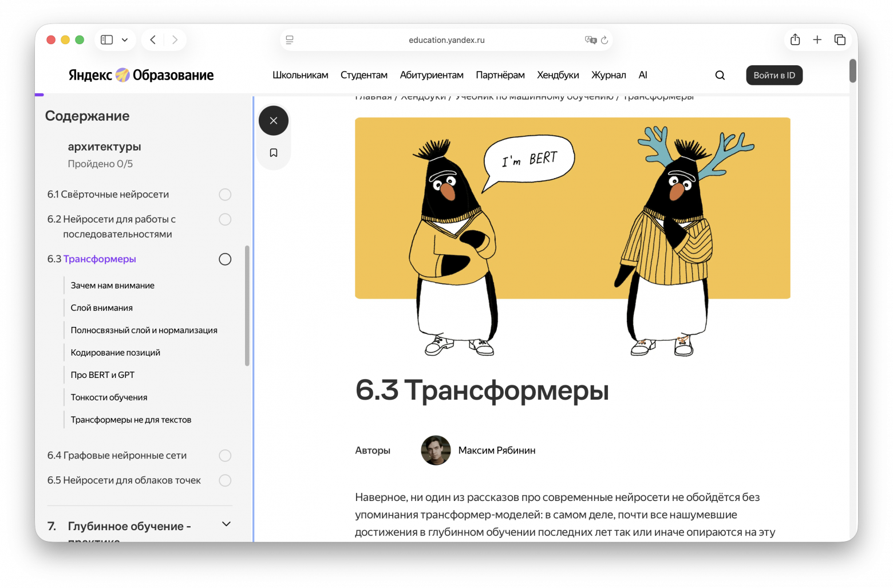893x588 pixels.
Task: Toggle progress circle for 6.1 Свёрточные нейросети
Action: [x=225, y=194]
